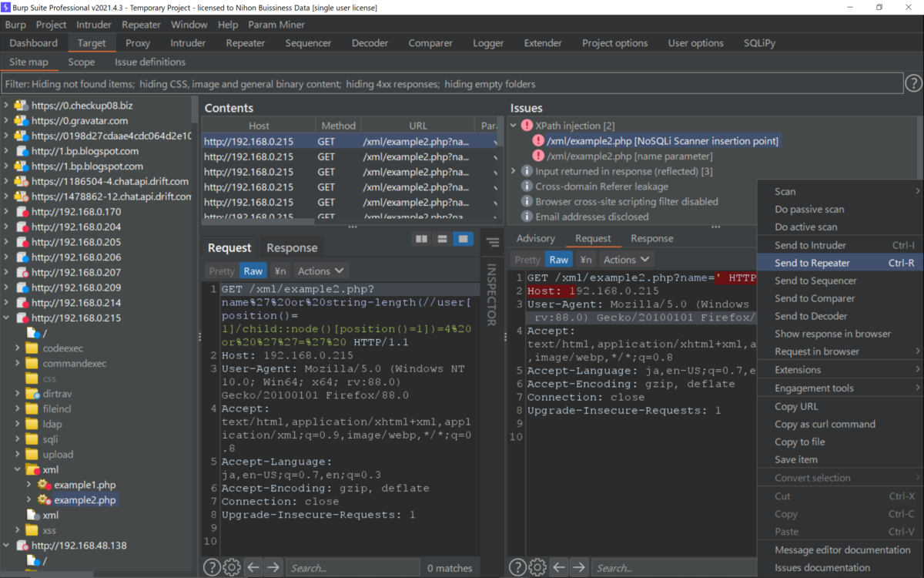
Task: Toggle \n non-printable chars in left editor
Action: [x=280, y=271]
